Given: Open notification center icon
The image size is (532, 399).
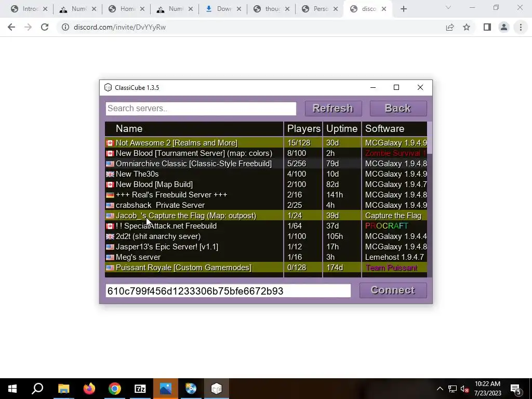Looking at the screenshot, I should click(516, 389).
